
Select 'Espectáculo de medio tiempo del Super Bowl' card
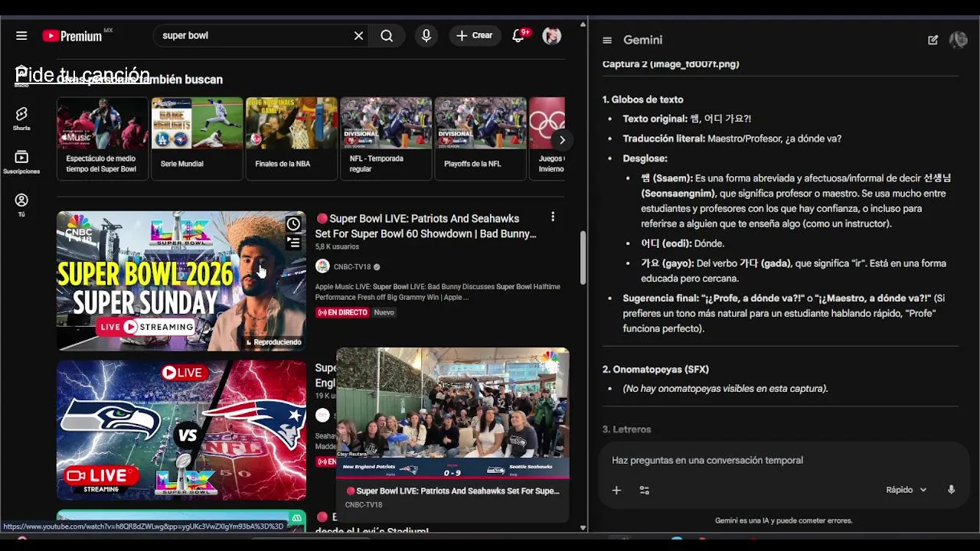pyautogui.click(x=103, y=139)
